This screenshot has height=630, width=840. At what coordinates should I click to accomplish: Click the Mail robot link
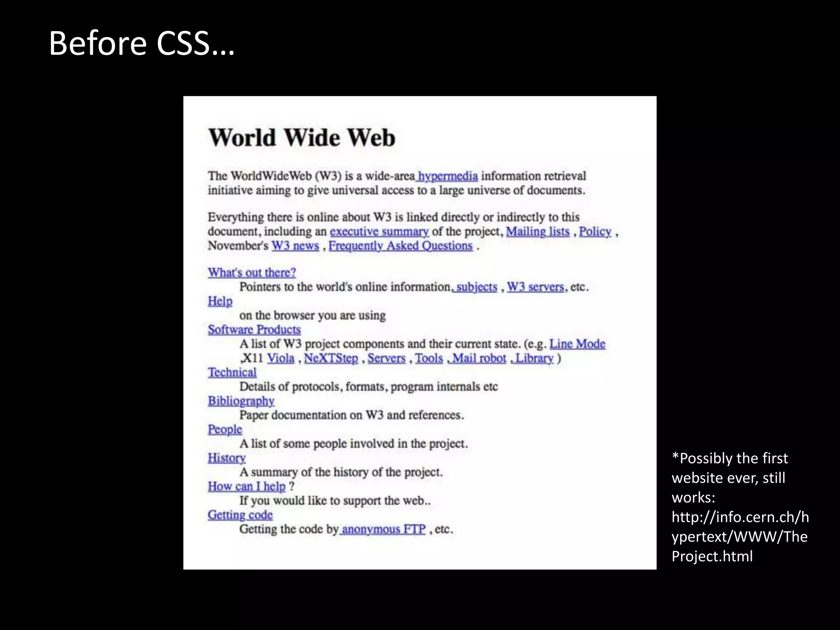479,358
